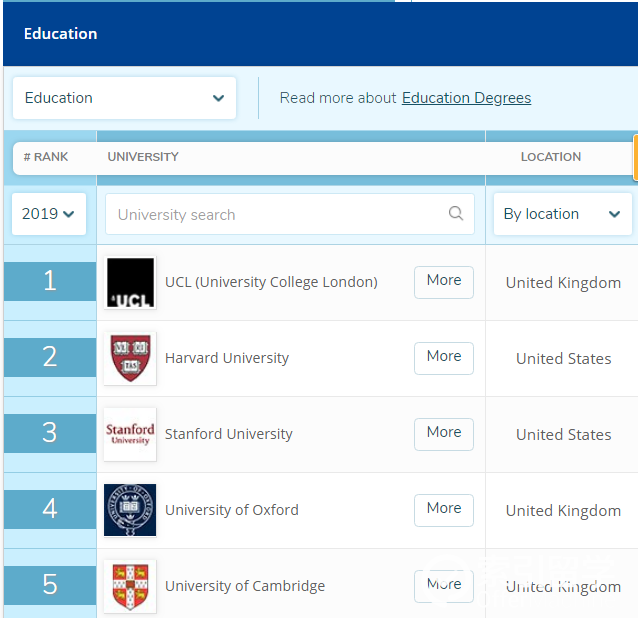Click rank number 3 cell
Screen dimensions: 638x618
click(50, 433)
